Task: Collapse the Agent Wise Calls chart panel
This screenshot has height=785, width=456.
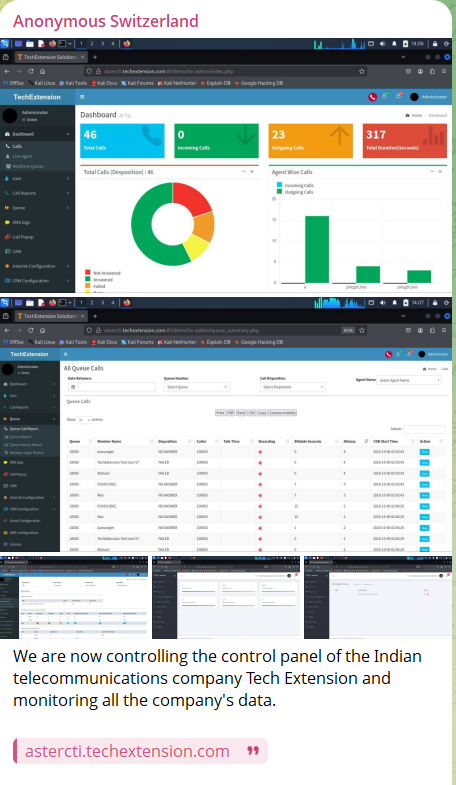Action: click(x=432, y=172)
